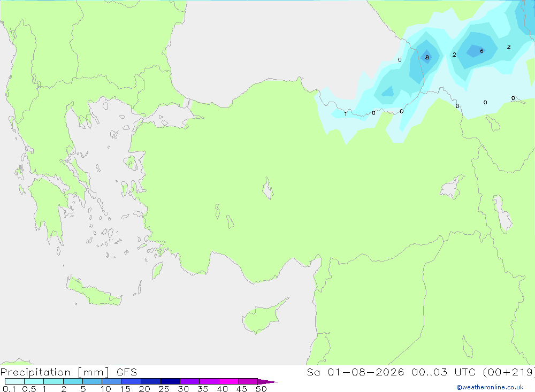Click the "6" precipitation value on the map

[x=482, y=51]
